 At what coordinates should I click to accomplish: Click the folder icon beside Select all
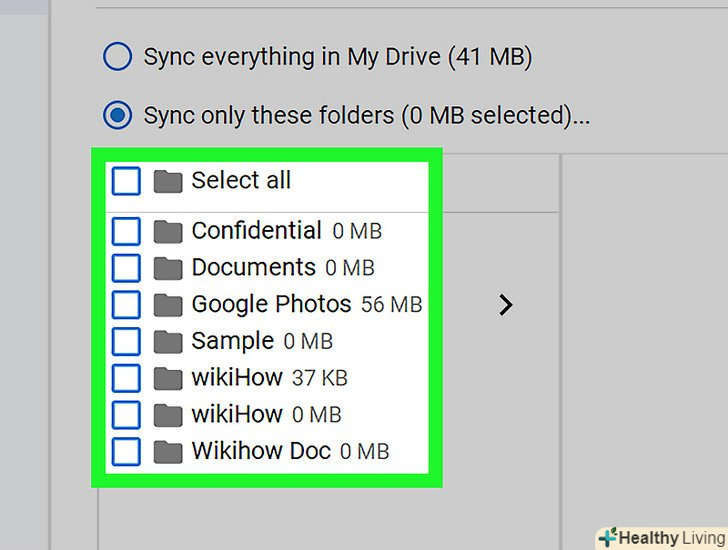point(168,181)
